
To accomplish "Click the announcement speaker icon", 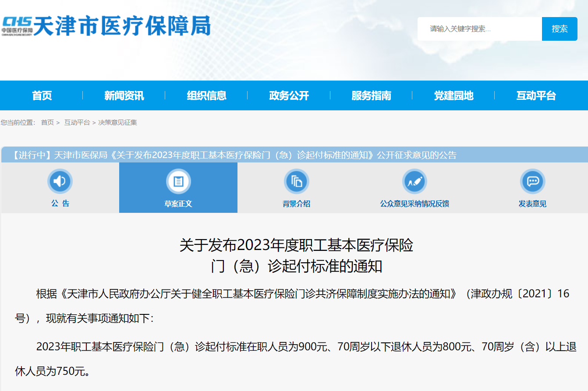I will click(x=60, y=181).
